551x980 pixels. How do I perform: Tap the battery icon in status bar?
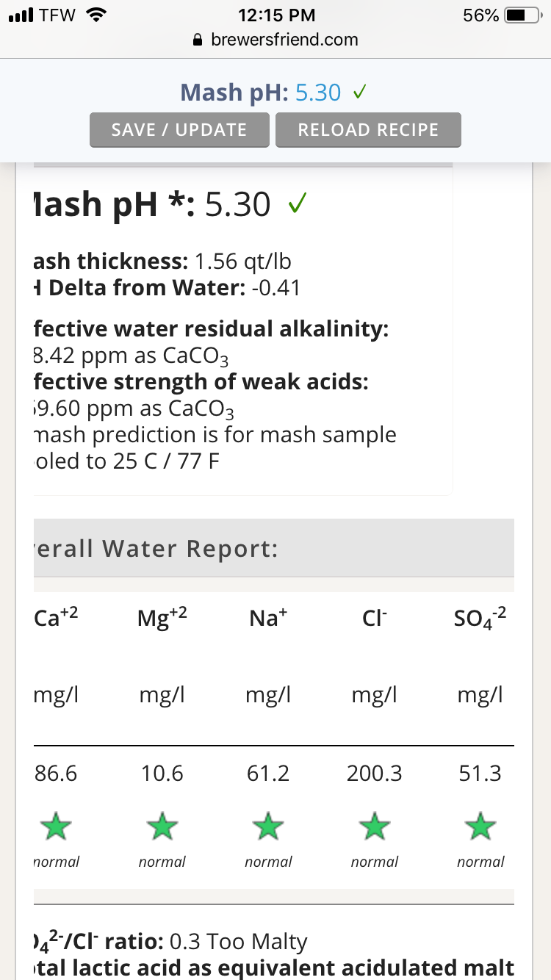(x=524, y=15)
